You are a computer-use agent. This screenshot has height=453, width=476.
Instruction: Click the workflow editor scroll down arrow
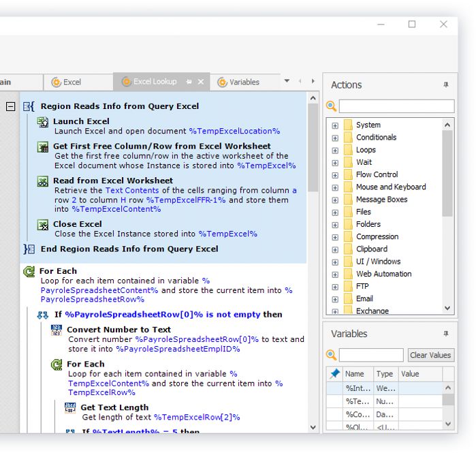point(313,427)
